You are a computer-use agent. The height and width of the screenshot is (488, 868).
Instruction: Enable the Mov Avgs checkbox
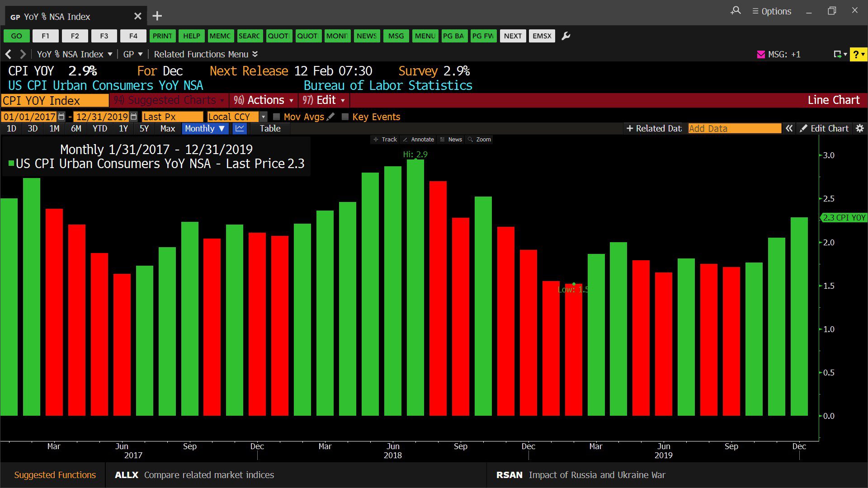click(x=277, y=117)
